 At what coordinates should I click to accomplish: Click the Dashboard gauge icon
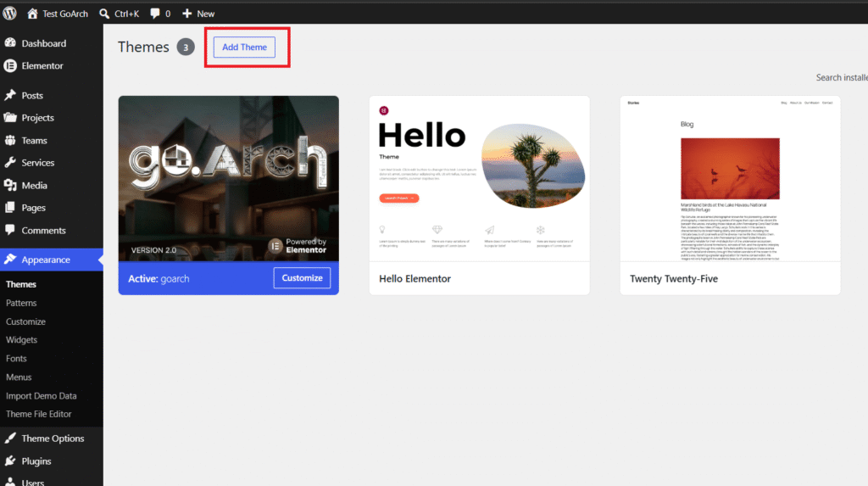coord(10,42)
